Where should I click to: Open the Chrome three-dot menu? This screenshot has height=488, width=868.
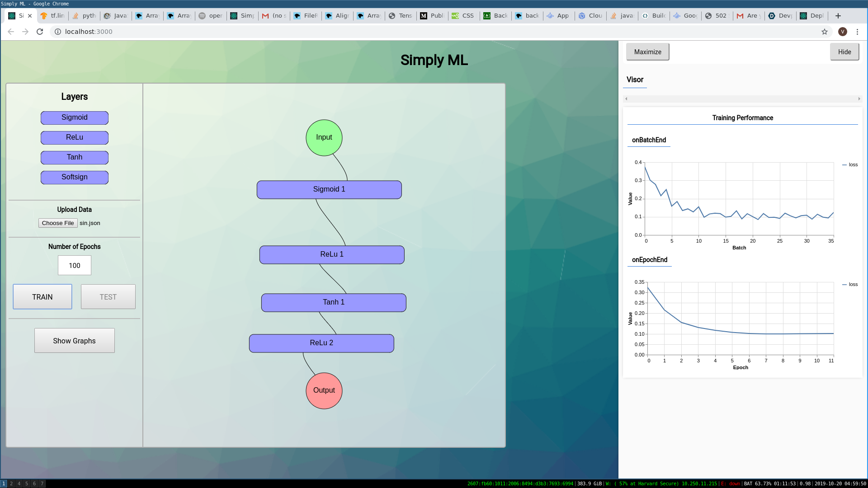point(857,32)
